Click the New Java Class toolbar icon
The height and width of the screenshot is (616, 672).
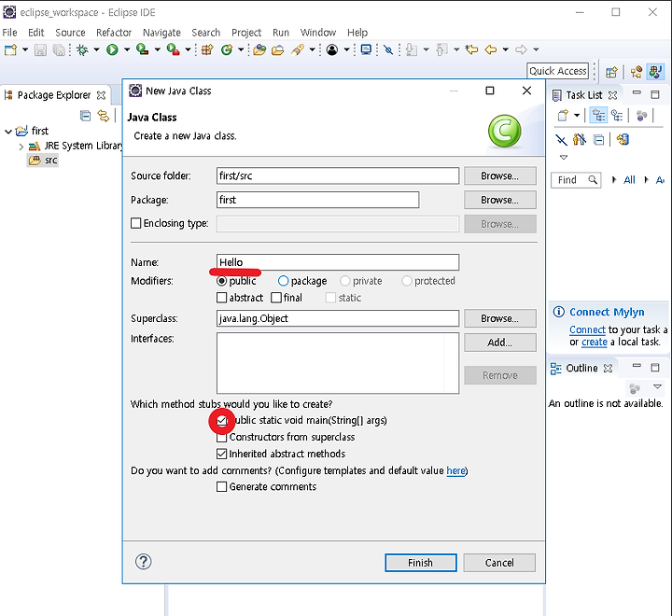click(227, 49)
